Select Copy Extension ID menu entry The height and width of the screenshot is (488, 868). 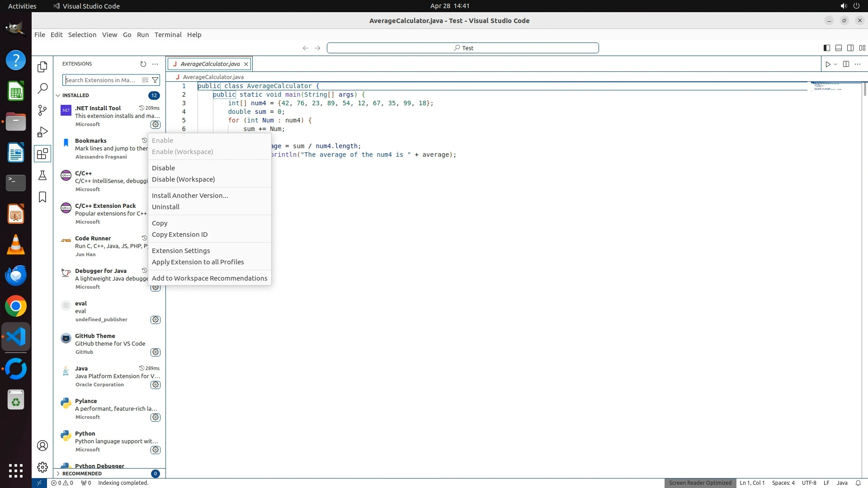pos(179,235)
